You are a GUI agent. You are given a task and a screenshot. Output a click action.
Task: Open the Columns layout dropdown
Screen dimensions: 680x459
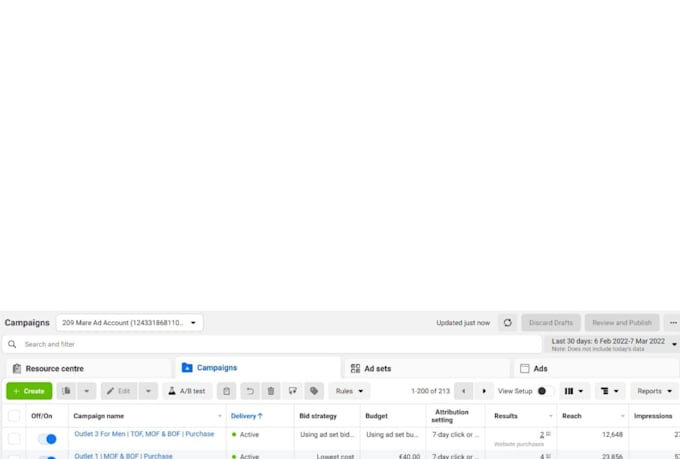click(574, 391)
